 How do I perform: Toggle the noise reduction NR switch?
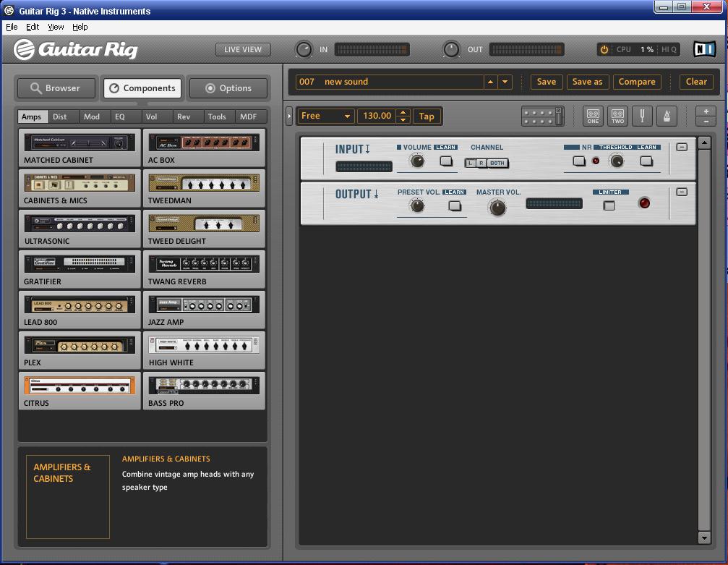click(x=579, y=161)
